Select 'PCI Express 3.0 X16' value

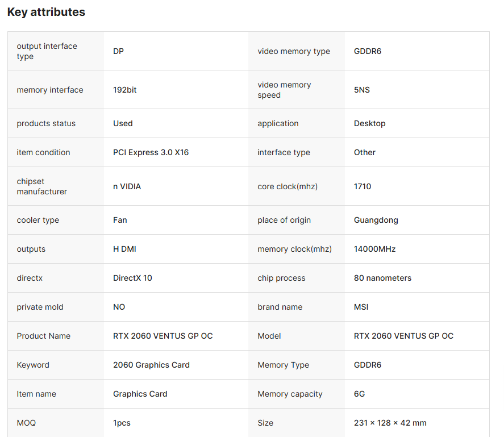click(x=151, y=152)
